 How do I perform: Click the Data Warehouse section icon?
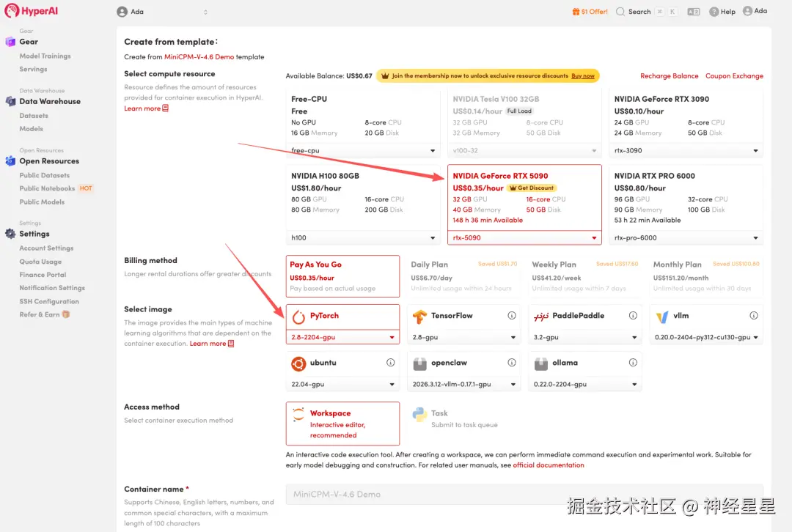[10, 101]
